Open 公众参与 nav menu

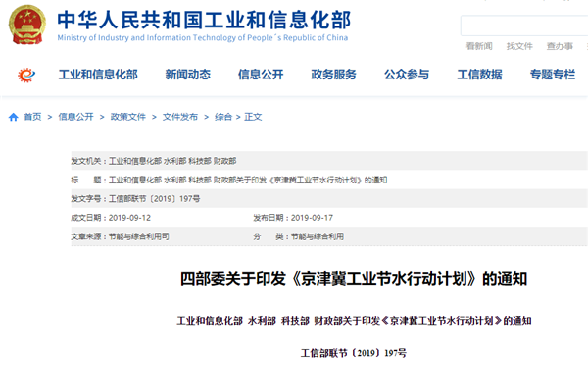407,75
